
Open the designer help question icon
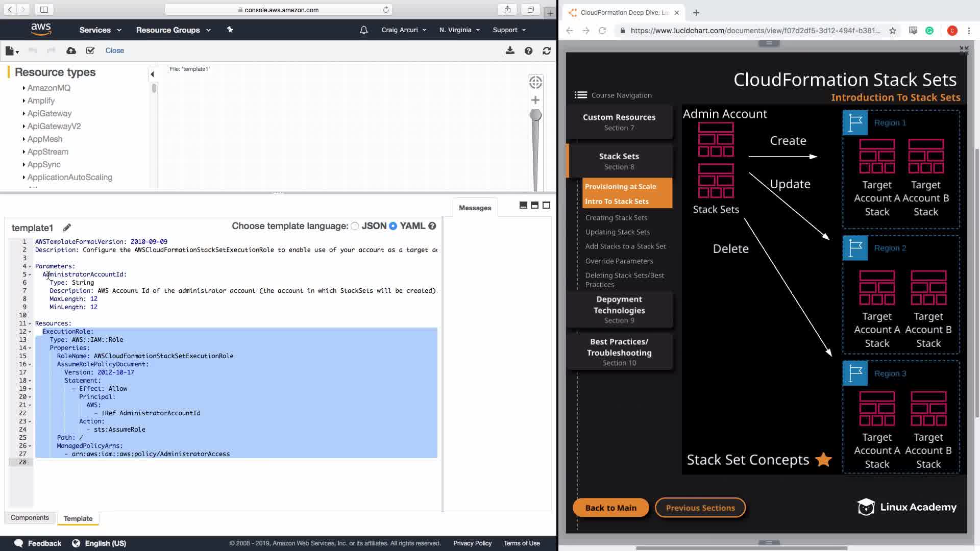[528, 51]
